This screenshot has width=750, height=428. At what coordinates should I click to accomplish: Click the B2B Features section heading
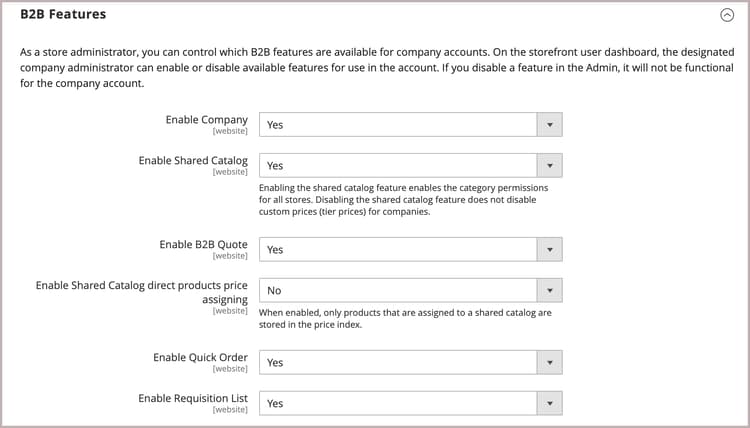63,15
